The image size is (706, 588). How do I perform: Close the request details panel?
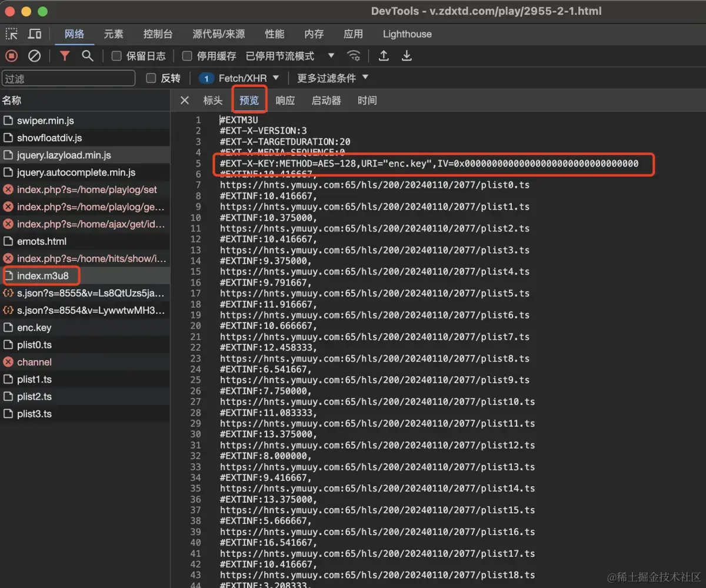pyautogui.click(x=185, y=100)
